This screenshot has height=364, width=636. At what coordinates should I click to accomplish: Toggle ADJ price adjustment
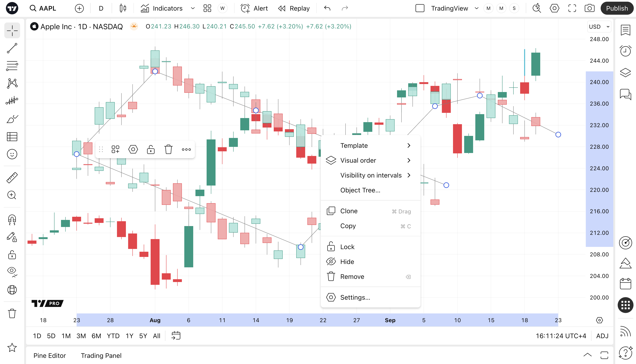[602, 336]
